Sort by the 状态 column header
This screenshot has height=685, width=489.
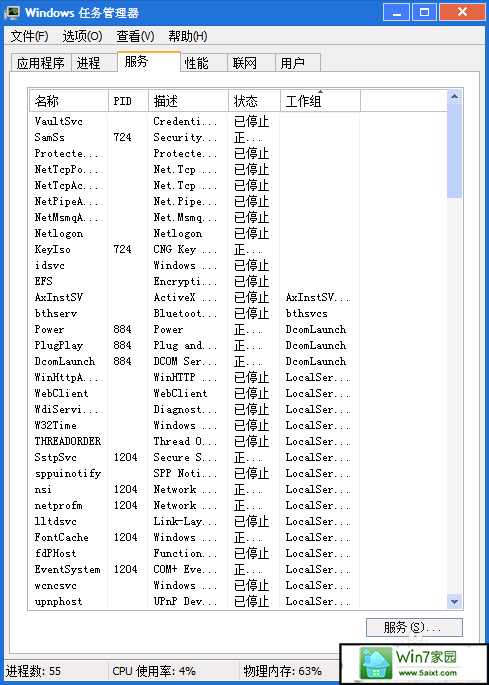[254, 101]
